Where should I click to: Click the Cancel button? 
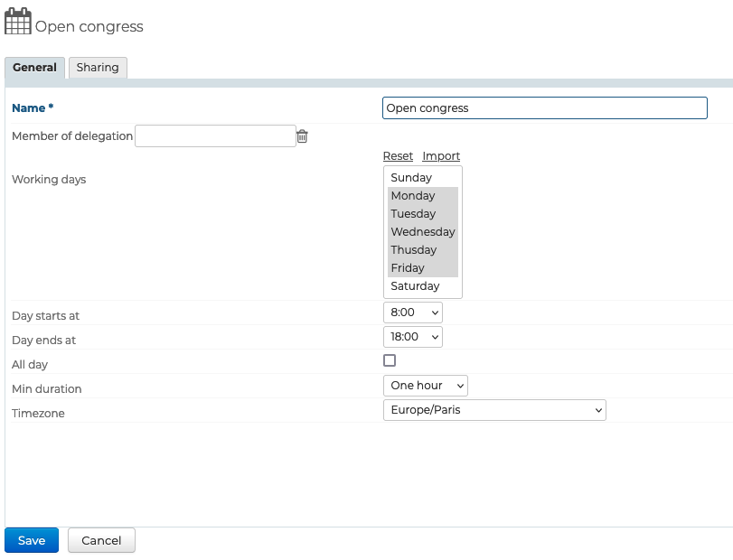(x=101, y=540)
